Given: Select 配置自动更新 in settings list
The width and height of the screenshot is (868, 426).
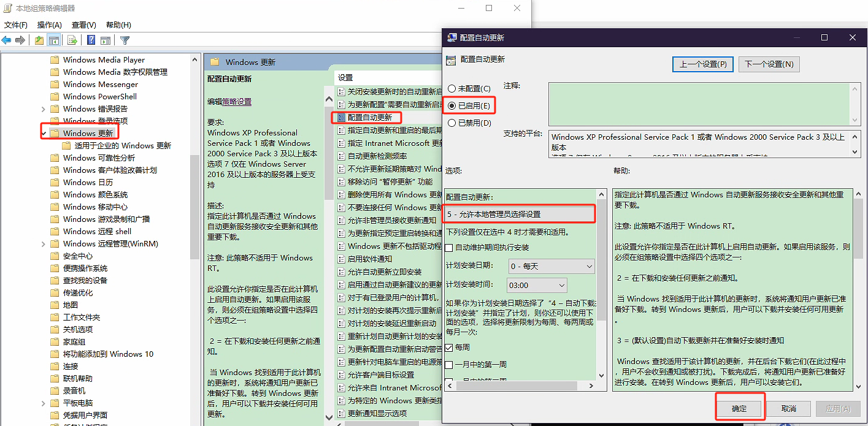Looking at the screenshot, I should pyautogui.click(x=369, y=117).
